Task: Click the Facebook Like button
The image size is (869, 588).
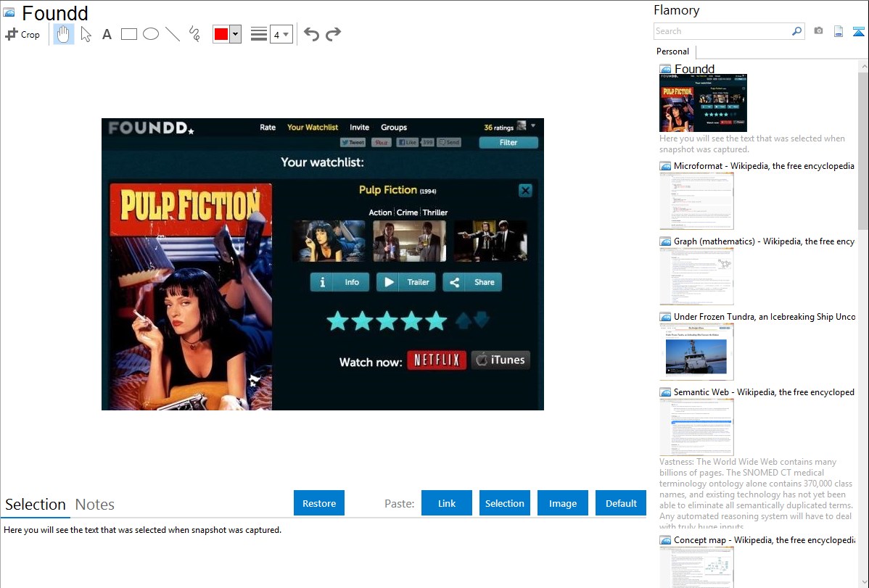Action: coord(408,142)
